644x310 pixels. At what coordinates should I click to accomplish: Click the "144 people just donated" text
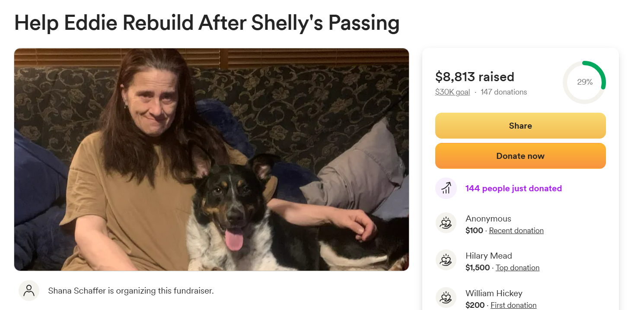pyautogui.click(x=513, y=188)
